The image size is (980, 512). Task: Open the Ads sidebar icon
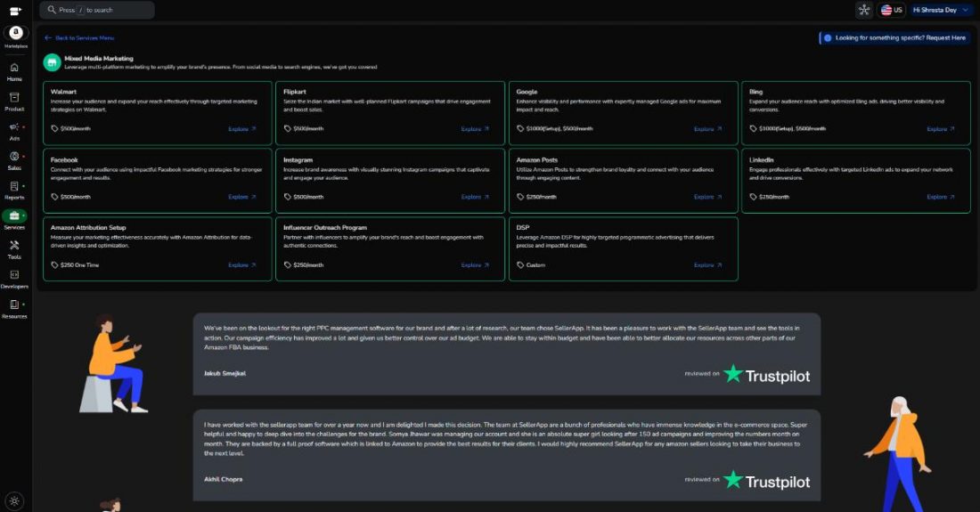(14, 126)
